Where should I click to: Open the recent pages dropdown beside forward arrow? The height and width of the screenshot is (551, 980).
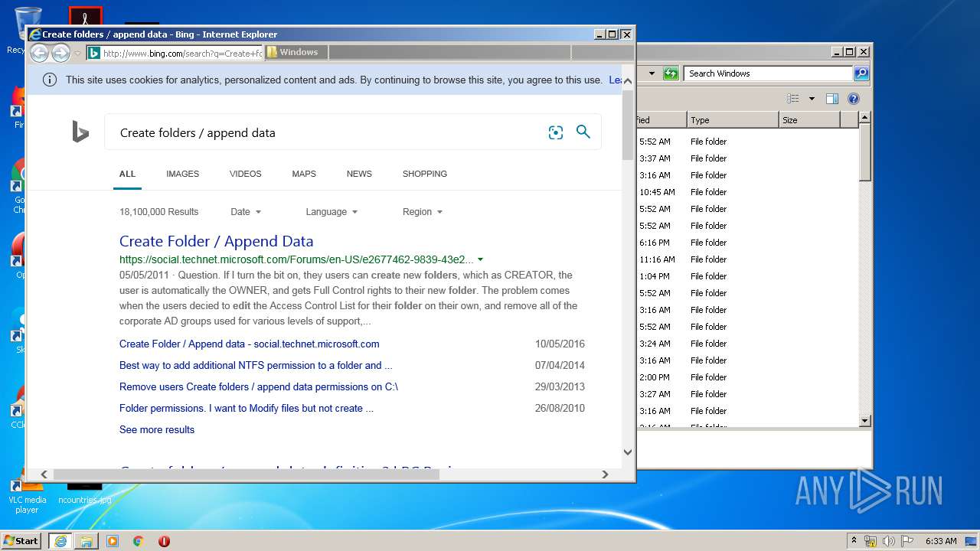77,54
